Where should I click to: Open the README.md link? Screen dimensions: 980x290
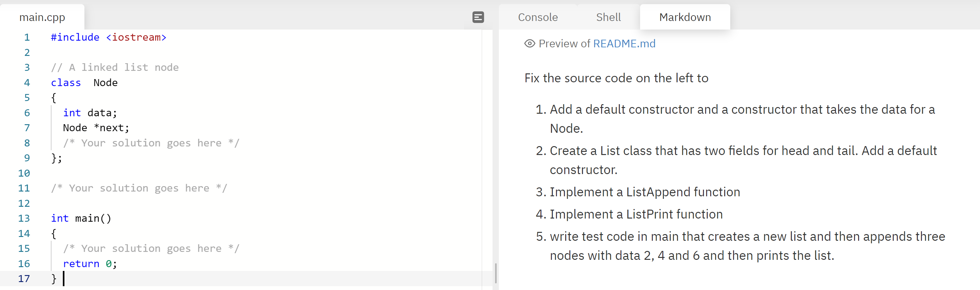click(x=624, y=44)
